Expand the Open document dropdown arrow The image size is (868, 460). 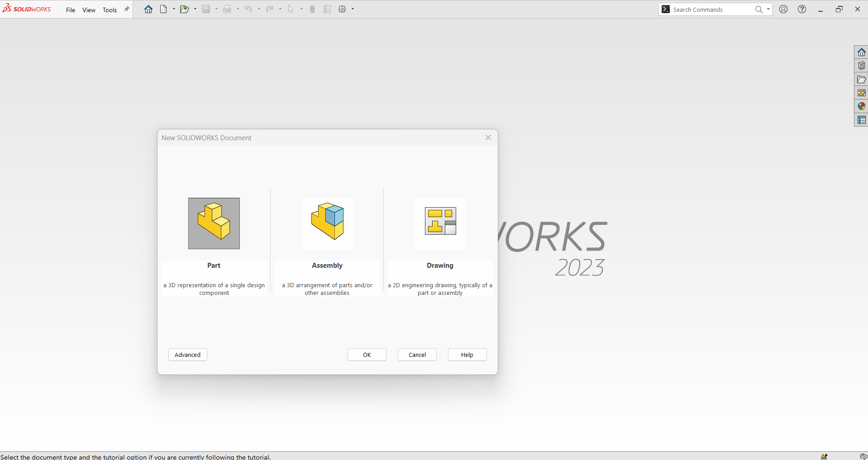[x=195, y=9]
